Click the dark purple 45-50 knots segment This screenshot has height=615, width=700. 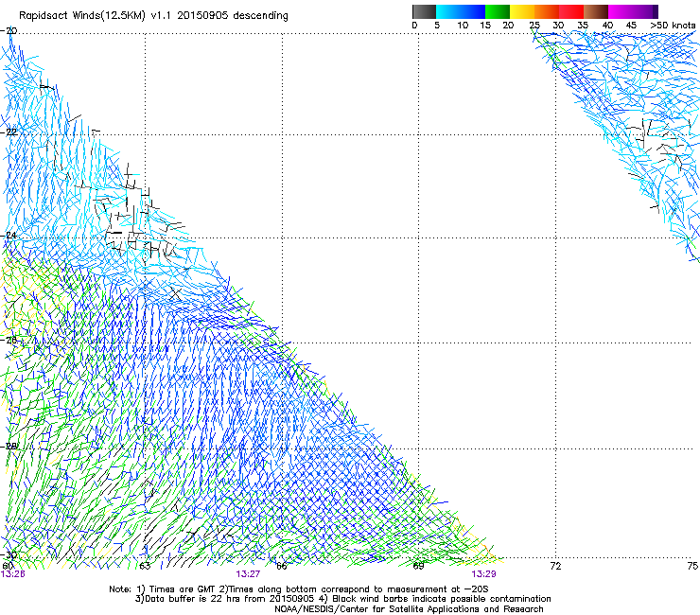pyautogui.click(x=645, y=11)
